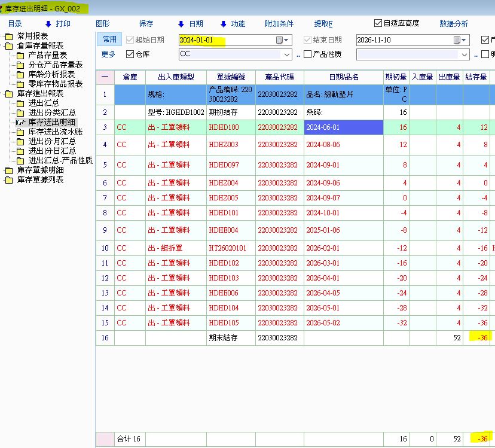The height and width of the screenshot is (448, 495).
Task: Click the 更多 filter button
Action: (108, 54)
